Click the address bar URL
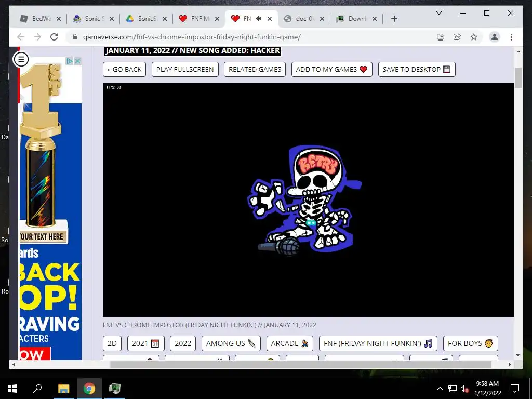Viewport: 532px width, 399px height. [x=192, y=37]
